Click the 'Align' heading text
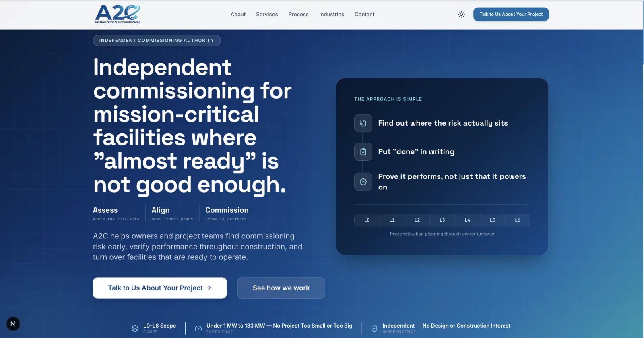This screenshot has height=338, width=644. point(161,210)
